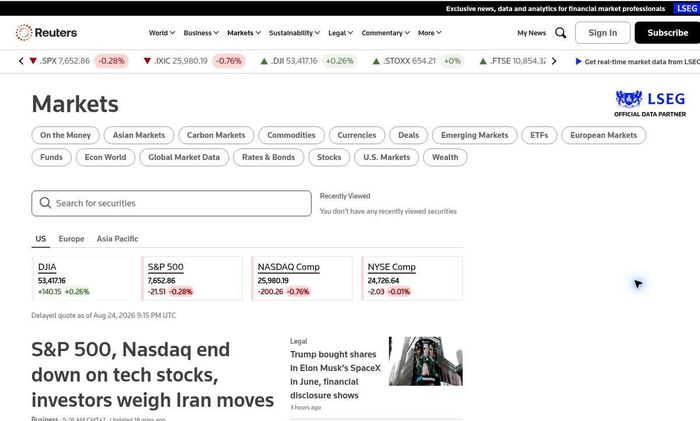This screenshot has width=700, height=421.
Task: Select the Emerging Markets topic pill
Action: (475, 135)
